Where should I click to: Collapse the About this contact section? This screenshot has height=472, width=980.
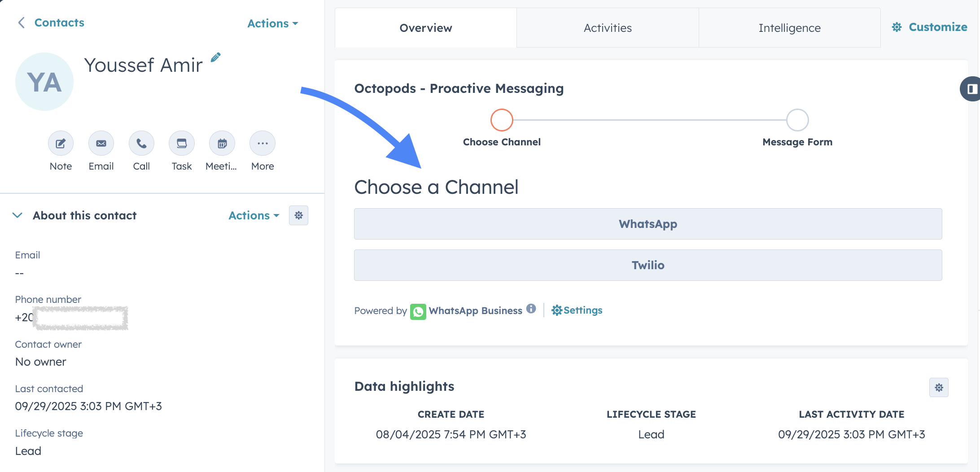click(17, 215)
